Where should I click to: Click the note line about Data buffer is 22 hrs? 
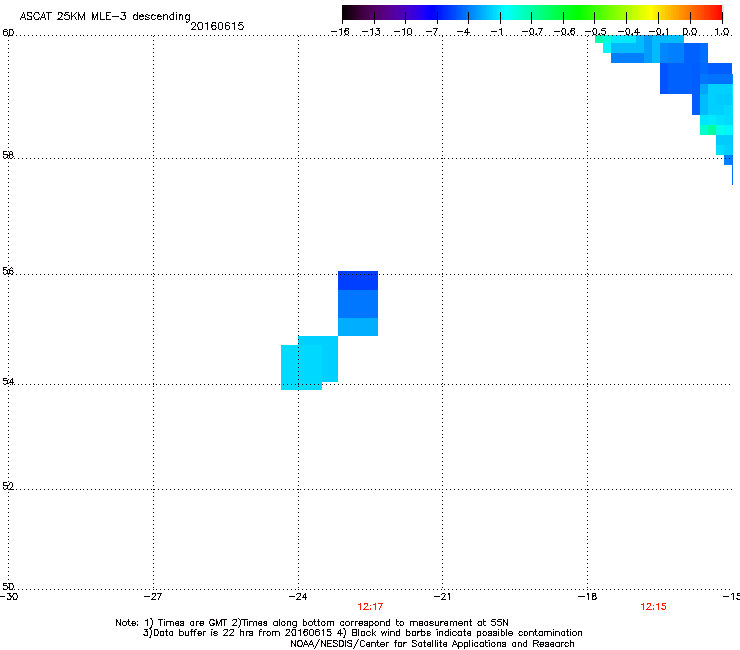tap(362, 633)
